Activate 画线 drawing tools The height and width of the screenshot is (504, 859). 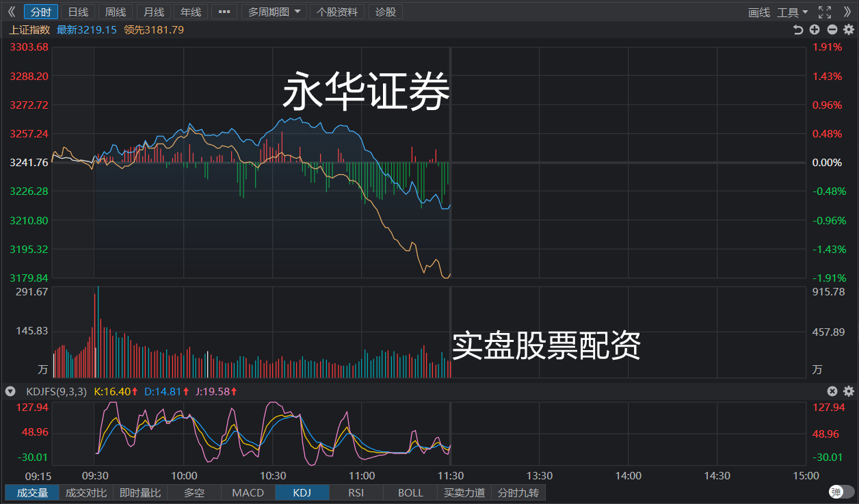[759, 12]
